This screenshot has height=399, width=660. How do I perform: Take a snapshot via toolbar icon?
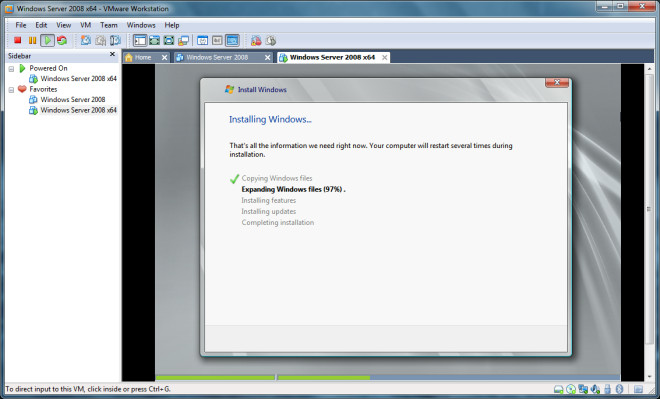(x=86, y=40)
